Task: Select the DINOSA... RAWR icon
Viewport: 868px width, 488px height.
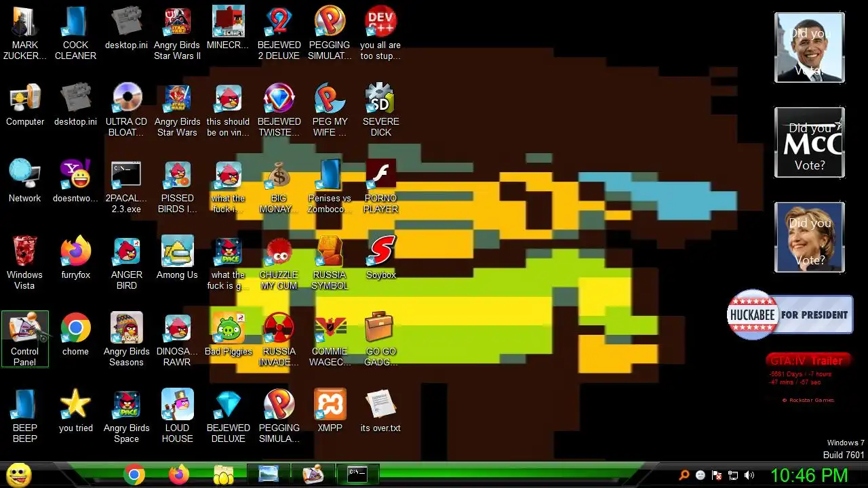Action: pyautogui.click(x=177, y=339)
